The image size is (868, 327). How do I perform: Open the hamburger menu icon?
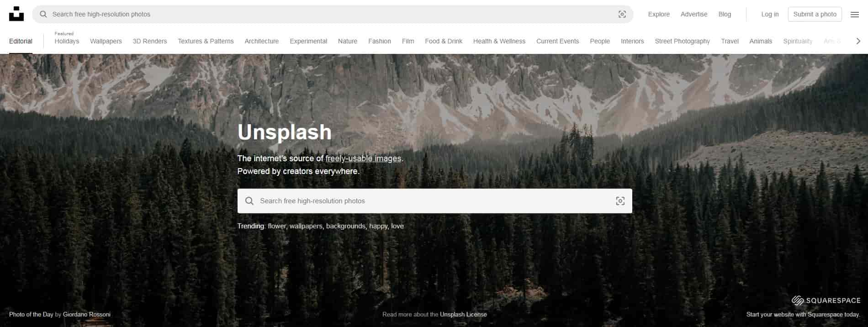[x=855, y=14]
